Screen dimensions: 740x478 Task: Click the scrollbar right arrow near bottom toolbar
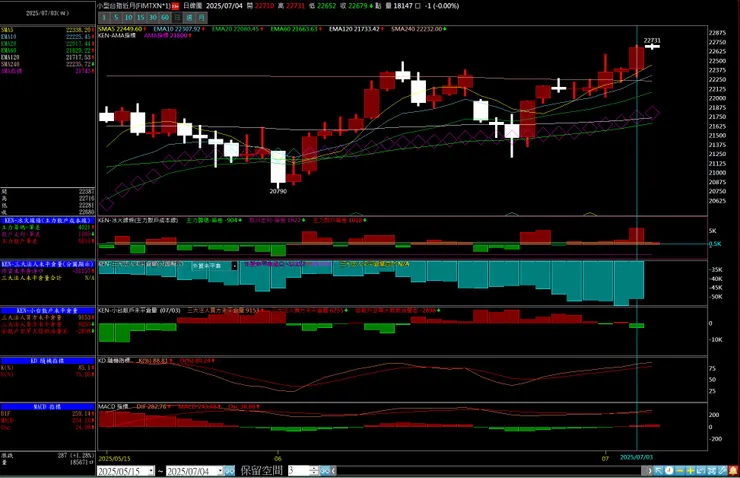[649, 470]
